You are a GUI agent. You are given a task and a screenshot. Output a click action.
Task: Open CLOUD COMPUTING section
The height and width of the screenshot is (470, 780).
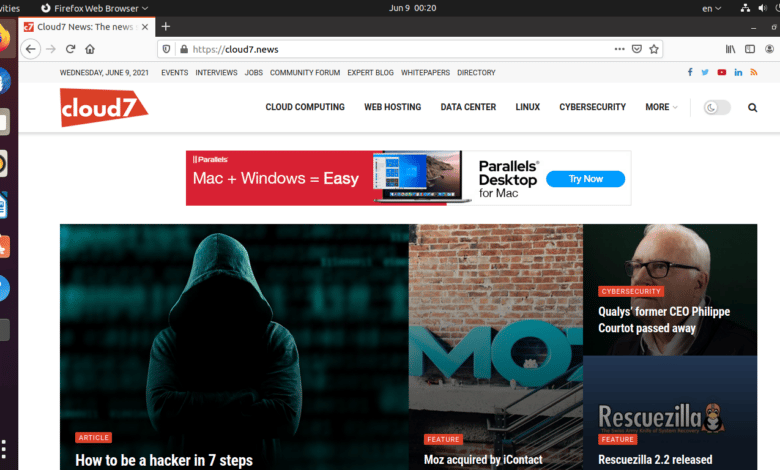click(x=305, y=107)
